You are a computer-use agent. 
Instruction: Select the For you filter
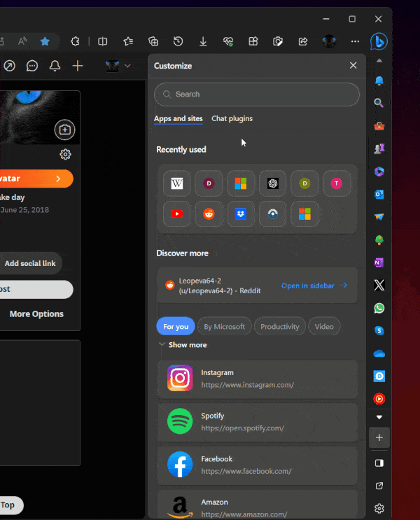click(176, 327)
